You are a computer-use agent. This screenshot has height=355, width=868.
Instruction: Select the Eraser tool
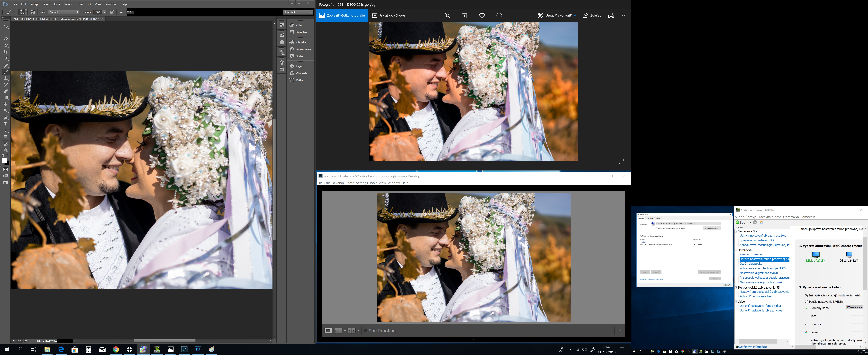click(6, 91)
